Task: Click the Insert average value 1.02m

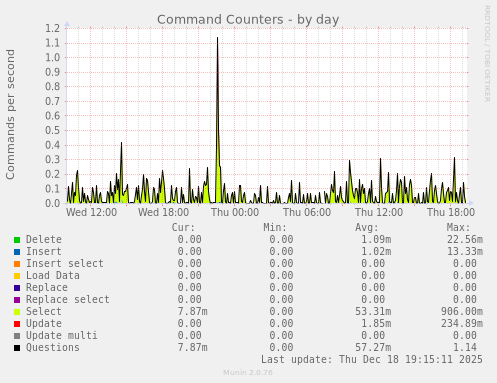Action: click(376, 251)
